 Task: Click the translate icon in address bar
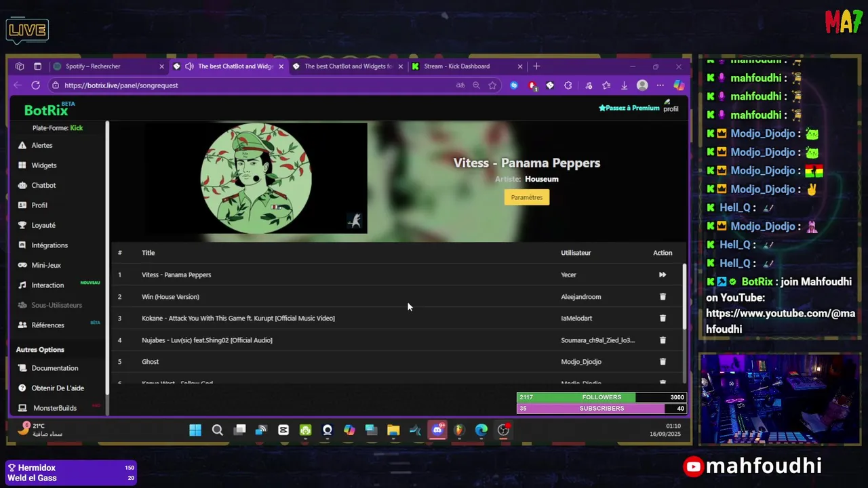pyautogui.click(x=460, y=85)
